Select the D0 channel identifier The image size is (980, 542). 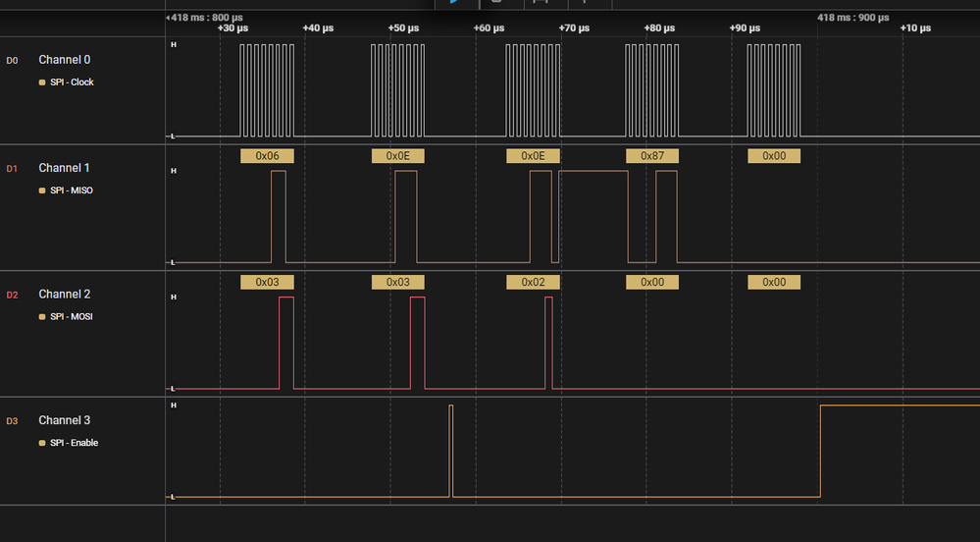[x=12, y=61]
